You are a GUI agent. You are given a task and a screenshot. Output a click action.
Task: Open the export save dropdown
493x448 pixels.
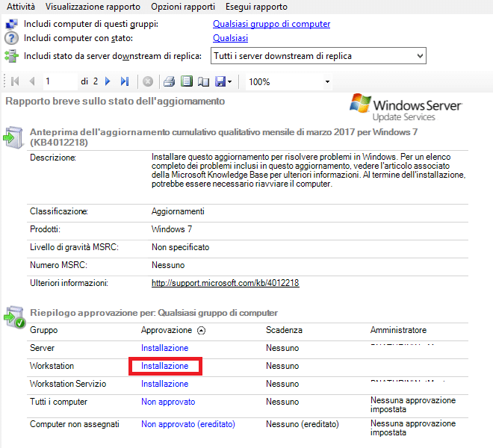(x=223, y=81)
